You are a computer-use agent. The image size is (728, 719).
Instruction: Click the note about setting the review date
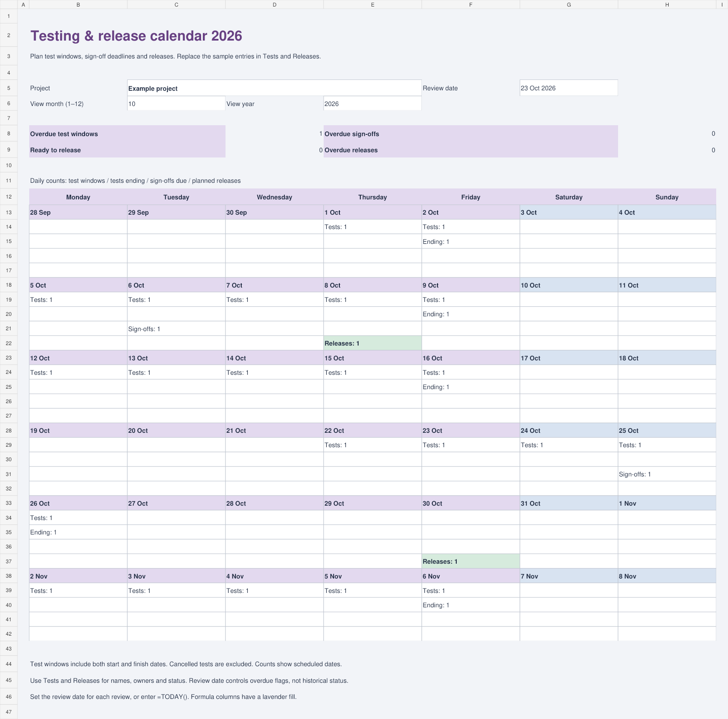point(163,697)
